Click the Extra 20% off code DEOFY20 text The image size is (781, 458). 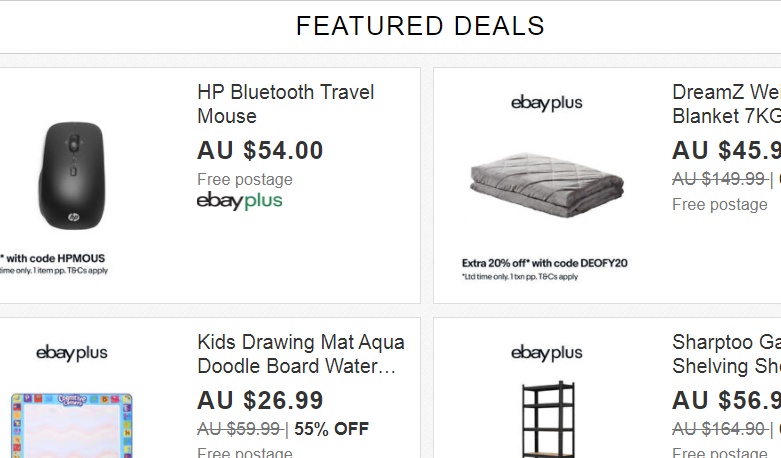point(545,263)
